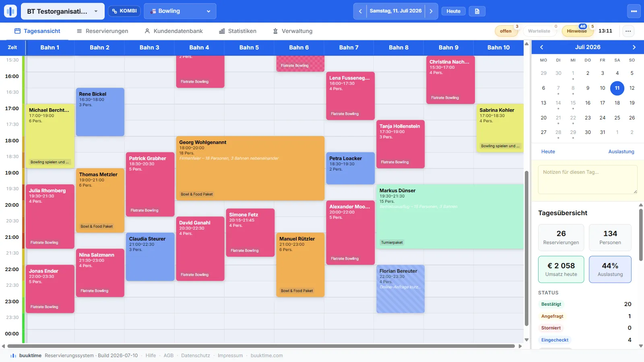The width and height of the screenshot is (644, 362).
Task: Open the Bowling resource dropdown
Action: pyautogui.click(x=180, y=11)
